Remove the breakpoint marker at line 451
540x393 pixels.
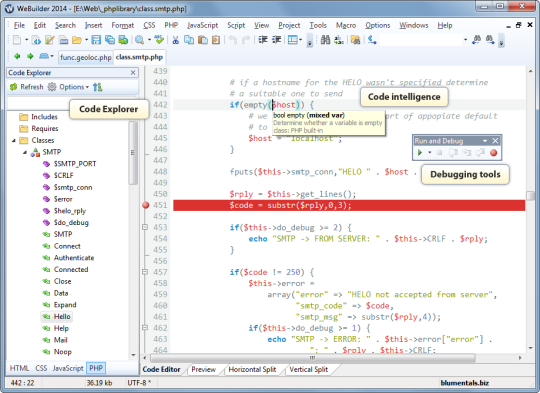tap(146, 205)
